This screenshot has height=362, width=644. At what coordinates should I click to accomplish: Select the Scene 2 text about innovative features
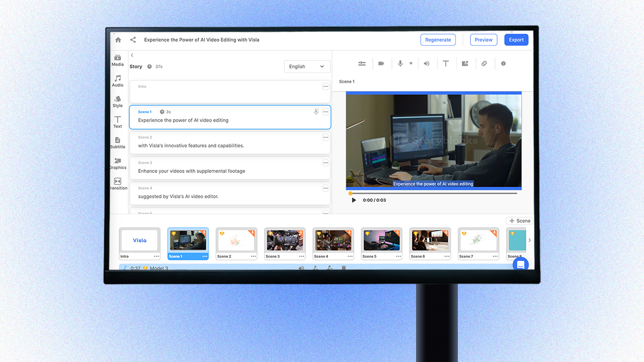point(191,146)
